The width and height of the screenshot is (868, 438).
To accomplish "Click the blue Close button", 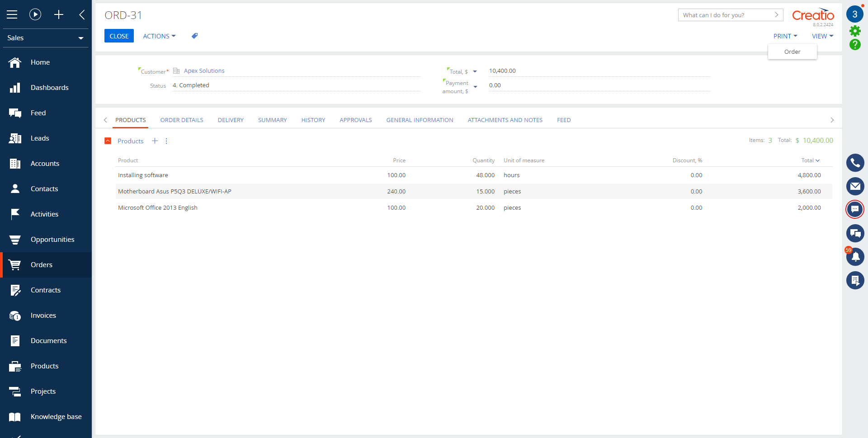I will (119, 36).
